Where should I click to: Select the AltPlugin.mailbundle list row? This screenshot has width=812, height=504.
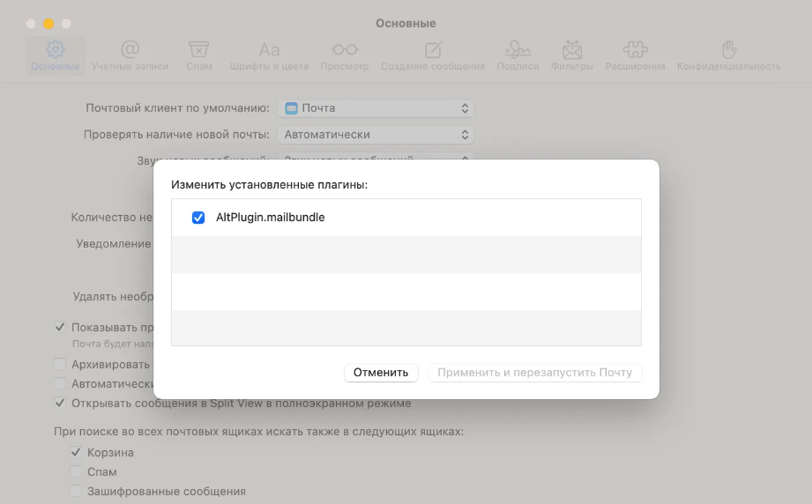pos(406,218)
